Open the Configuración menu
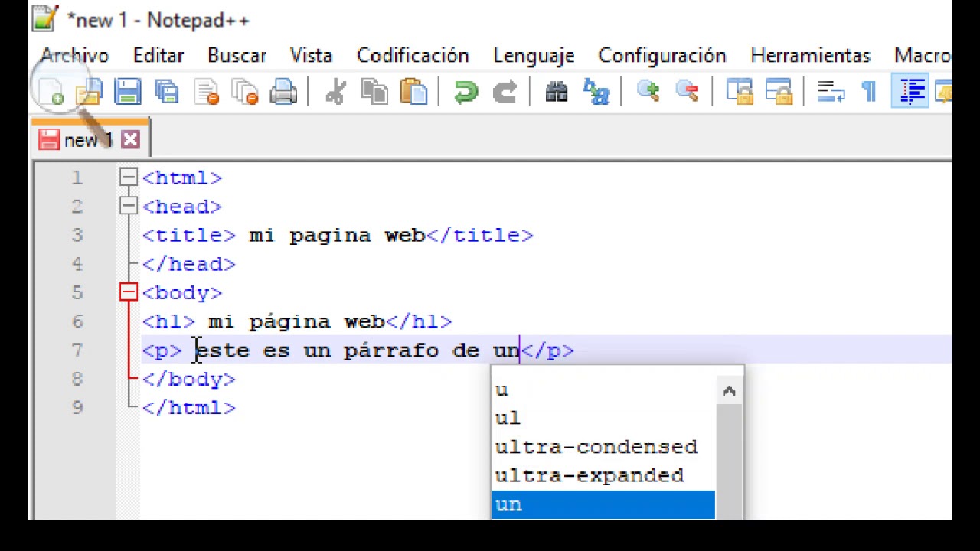Image resolution: width=980 pixels, height=551 pixels. (662, 56)
